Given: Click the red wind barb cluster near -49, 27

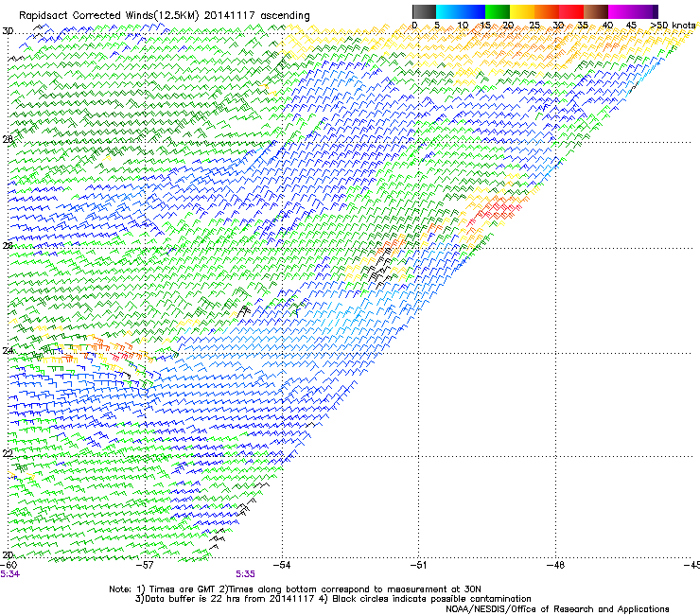Looking at the screenshot, I should click(496, 210).
